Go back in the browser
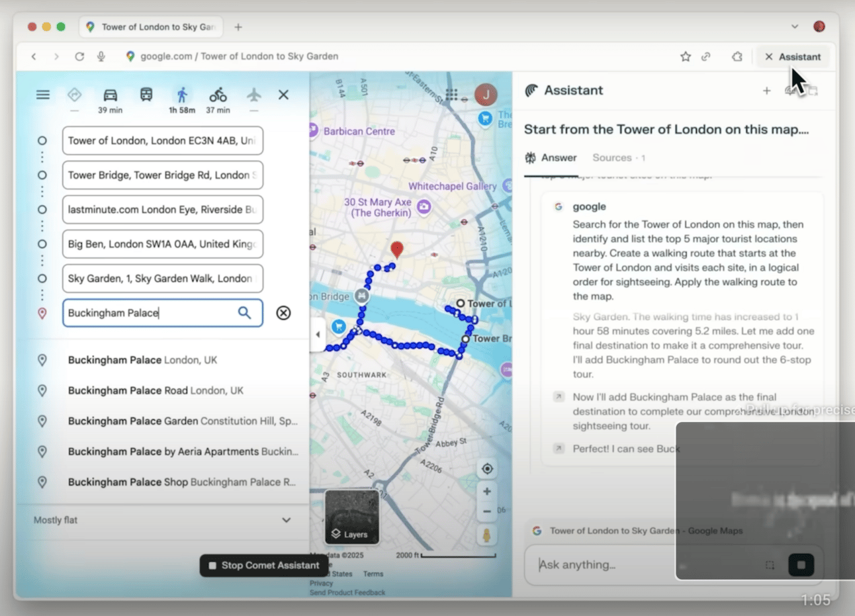Viewport: 855px width, 616px height. click(34, 57)
